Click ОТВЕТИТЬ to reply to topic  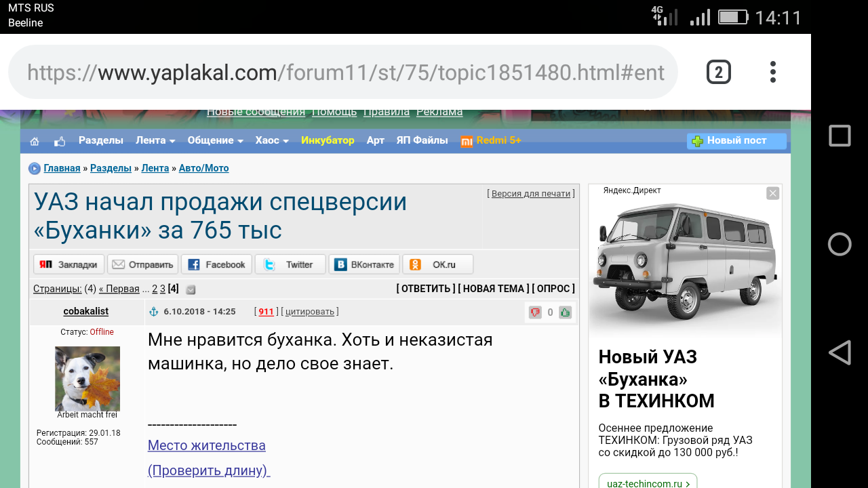point(426,289)
